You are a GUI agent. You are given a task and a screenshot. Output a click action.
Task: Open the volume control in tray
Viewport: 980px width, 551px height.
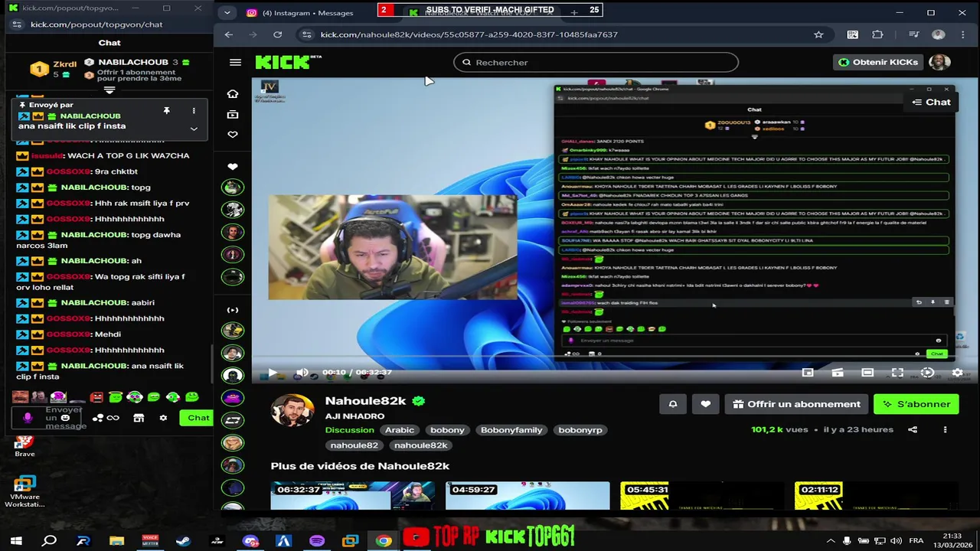tap(897, 541)
